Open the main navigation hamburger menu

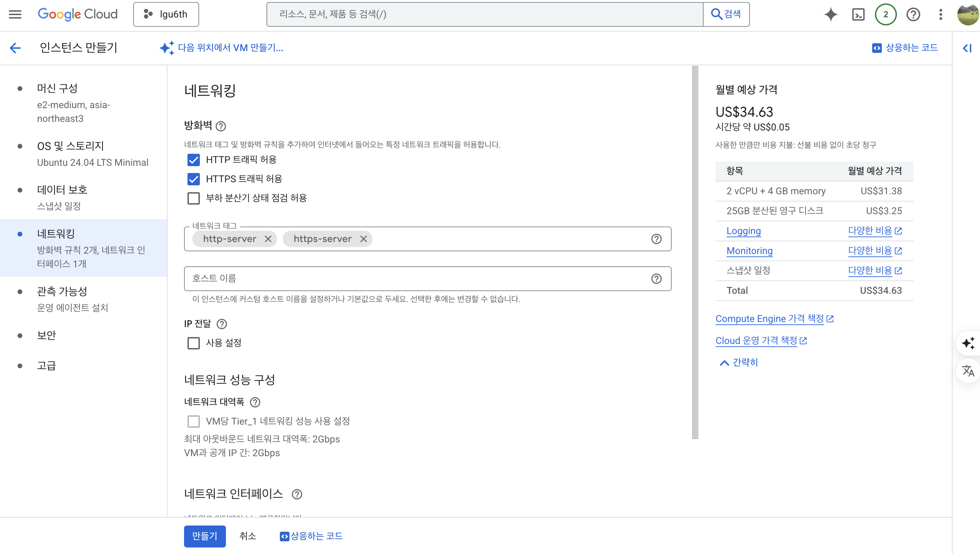tap(15, 14)
